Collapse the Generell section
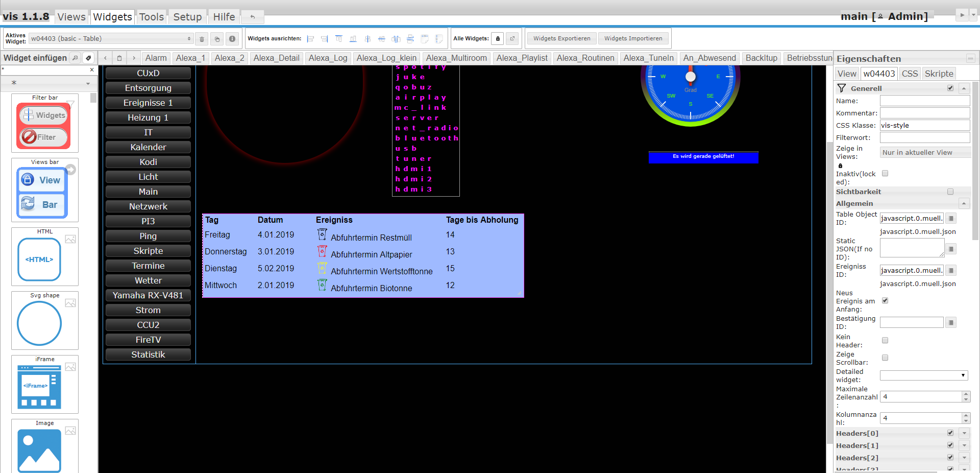Screen dimensions: 980x473 click(x=964, y=88)
